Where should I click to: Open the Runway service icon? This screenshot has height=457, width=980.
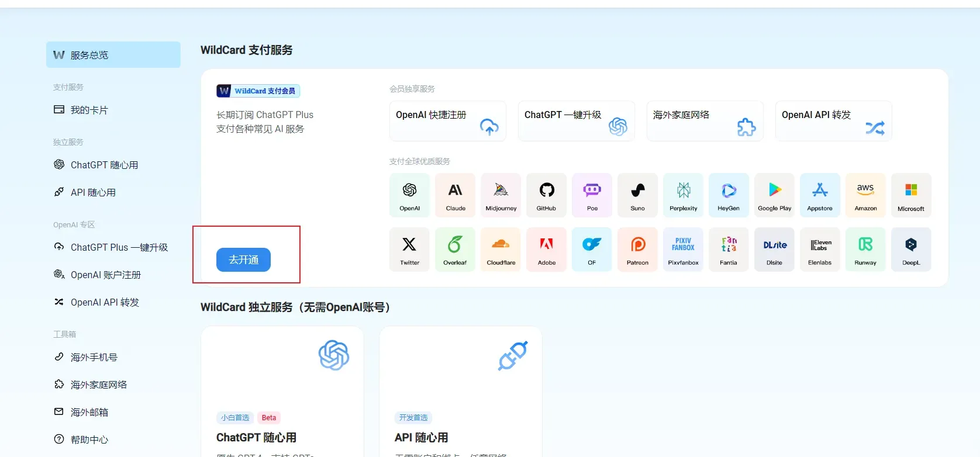pos(865,250)
